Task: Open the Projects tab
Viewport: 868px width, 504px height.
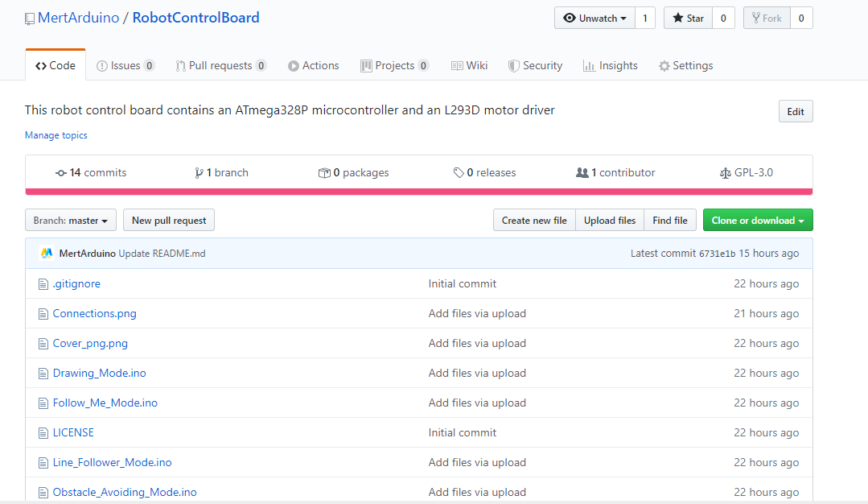Action: click(x=395, y=65)
